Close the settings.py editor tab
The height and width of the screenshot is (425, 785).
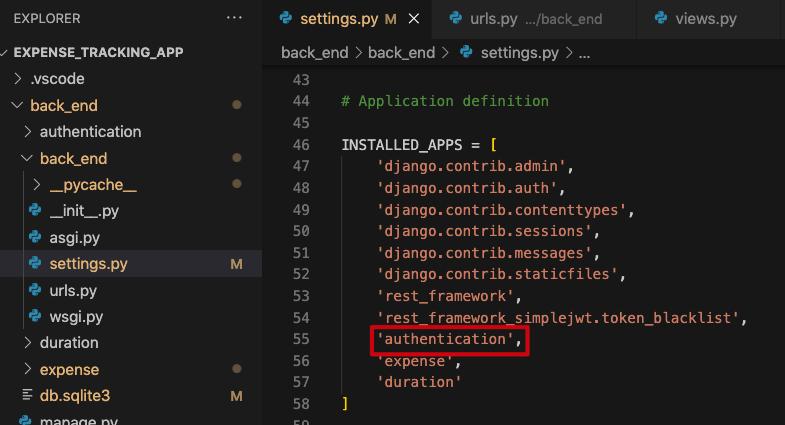[415, 19]
